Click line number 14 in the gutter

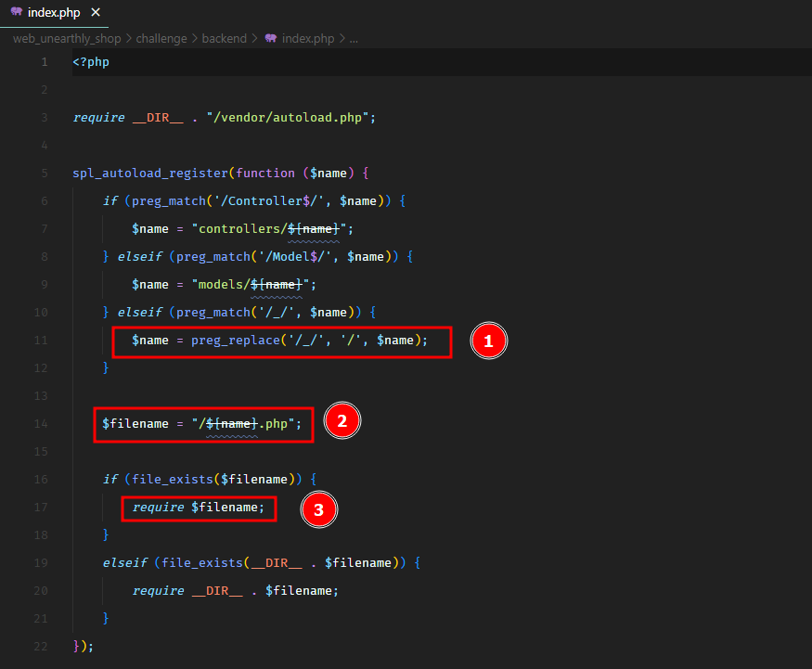(42, 424)
